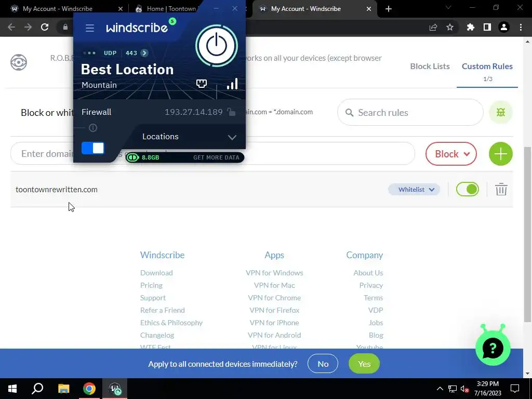The width and height of the screenshot is (532, 399).
Task: Open Whitelist dropdown for toontownrewritten.com
Action: coord(414,190)
